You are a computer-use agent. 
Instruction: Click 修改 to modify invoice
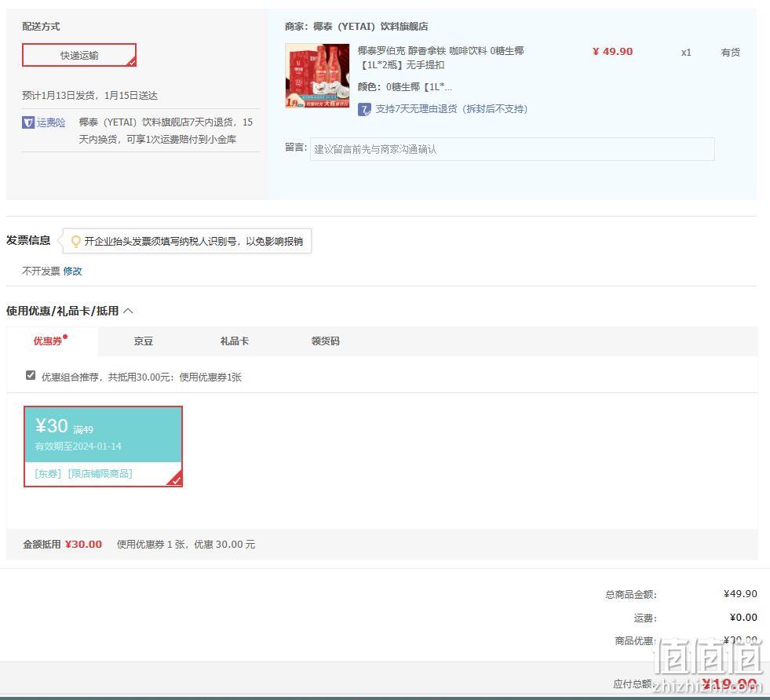73,271
